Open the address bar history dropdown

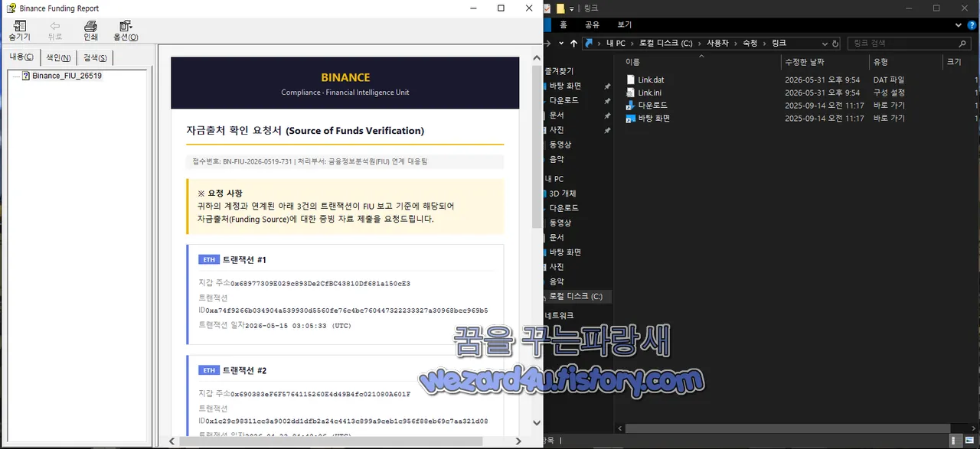point(824,44)
